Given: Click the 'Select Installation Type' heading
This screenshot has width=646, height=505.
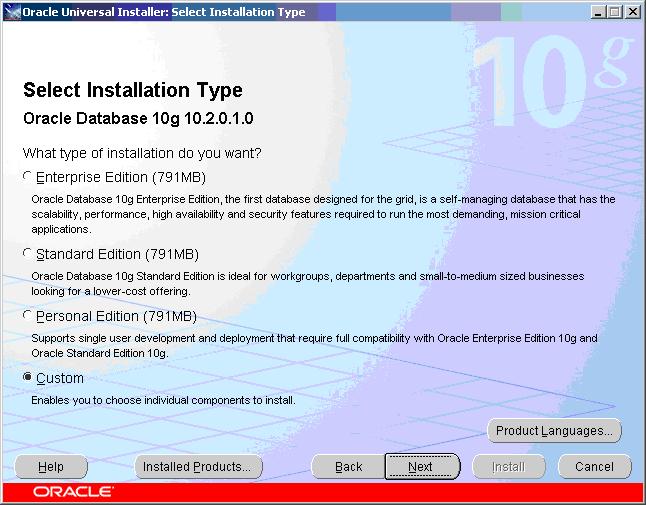Looking at the screenshot, I should (133, 90).
